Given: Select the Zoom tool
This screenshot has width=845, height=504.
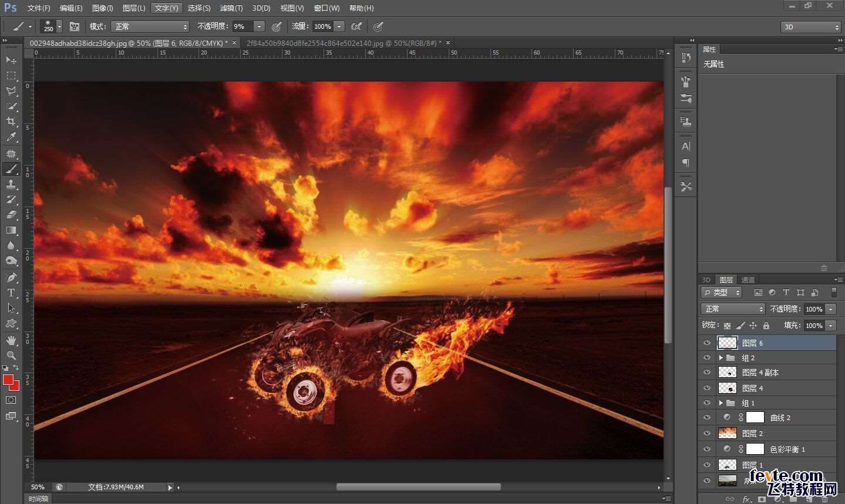Looking at the screenshot, I should pyautogui.click(x=11, y=356).
